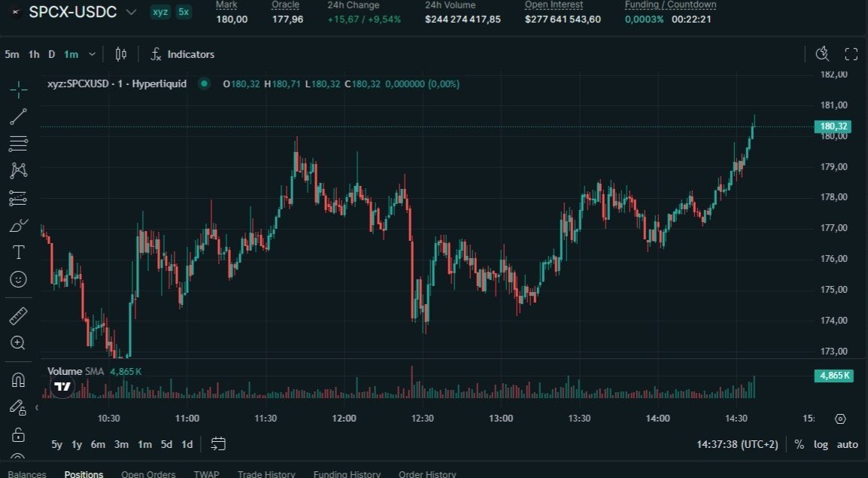Viewport: 868px width, 478px height.
Task: Enter fullscreen chart mode
Action: point(851,53)
